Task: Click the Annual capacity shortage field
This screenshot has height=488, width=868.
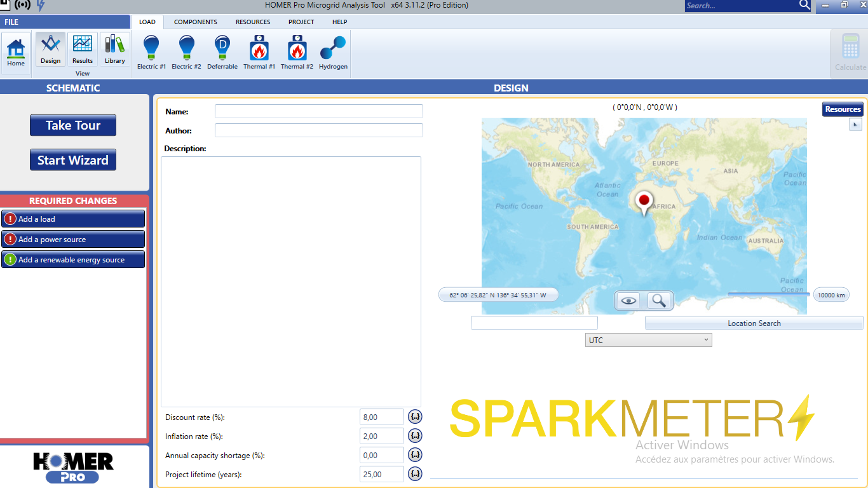Action: (382, 455)
